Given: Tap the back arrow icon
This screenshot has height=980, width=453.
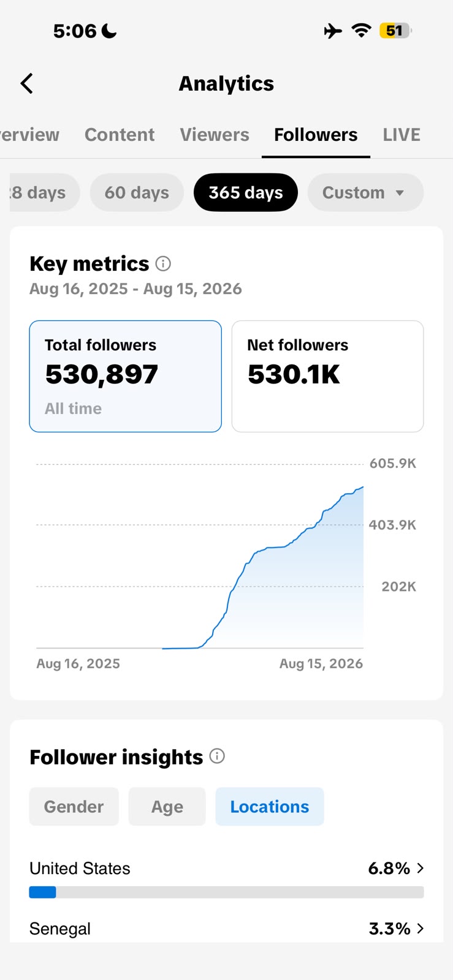Looking at the screenshot, I should tap(26, 83).
